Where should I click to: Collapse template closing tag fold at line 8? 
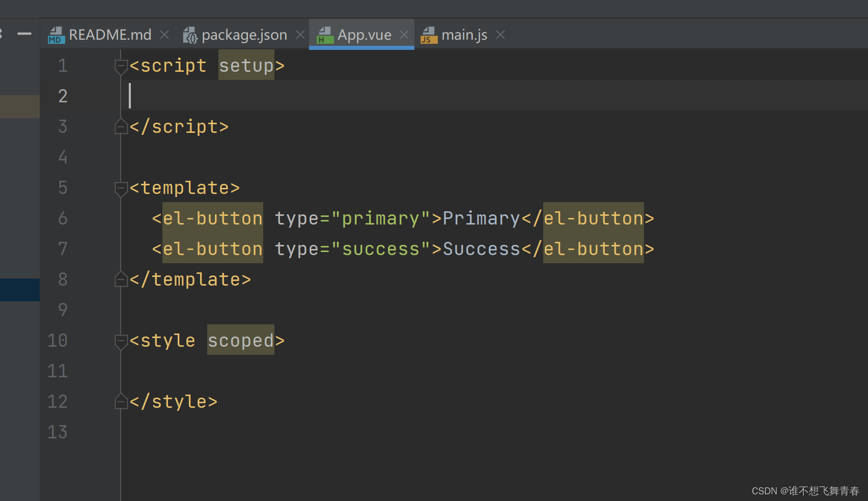tap(121, 279)
